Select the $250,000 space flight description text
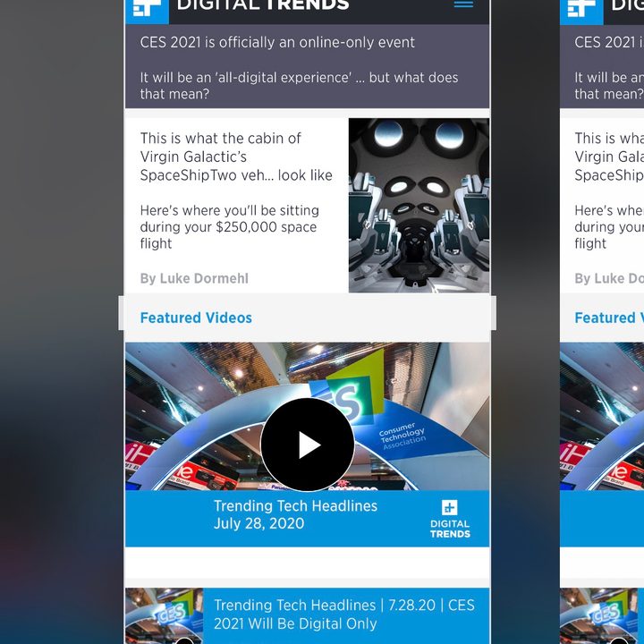This screenshot has width=644, height=644. pos(230,226)
